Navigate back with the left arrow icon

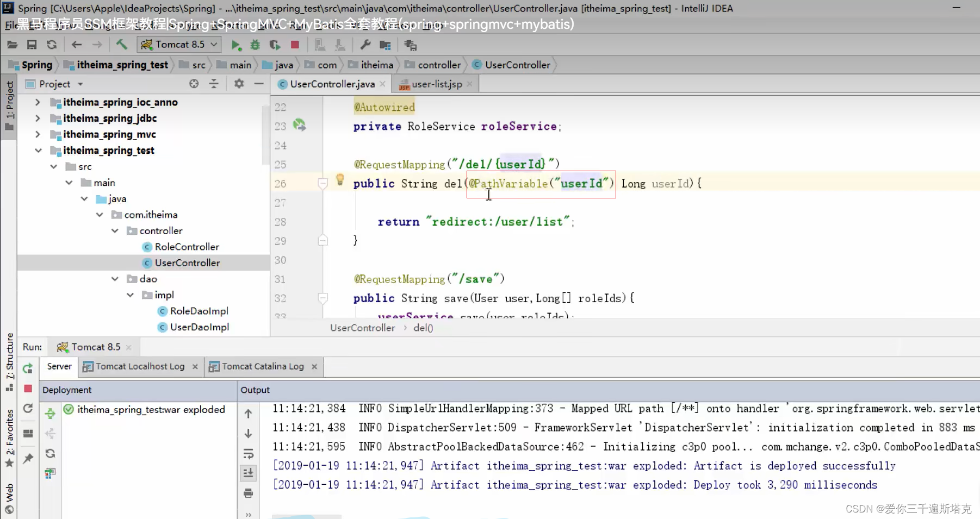(x=77, y=45)
